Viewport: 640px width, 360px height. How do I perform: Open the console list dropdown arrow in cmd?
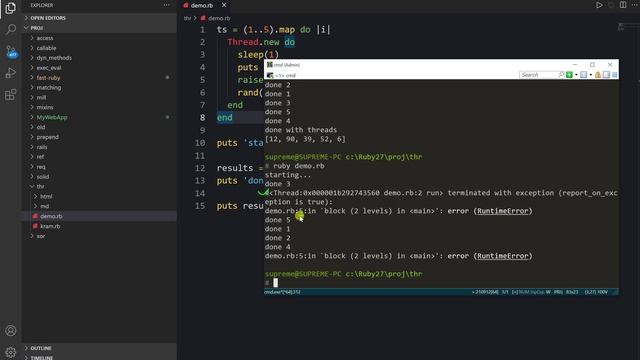(x=591, y=75)
